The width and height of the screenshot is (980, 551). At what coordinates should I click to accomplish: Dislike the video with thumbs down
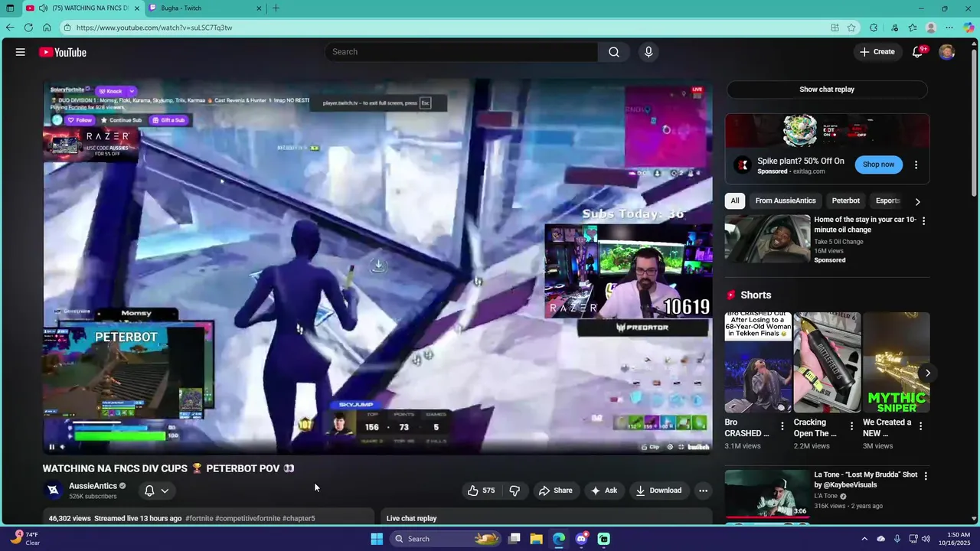click(514, 491)
